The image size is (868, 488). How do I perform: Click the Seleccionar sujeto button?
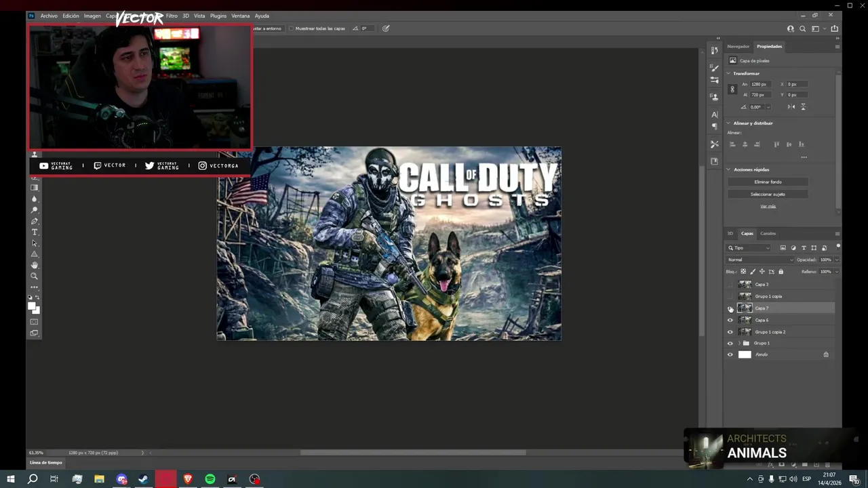(768, 194)
